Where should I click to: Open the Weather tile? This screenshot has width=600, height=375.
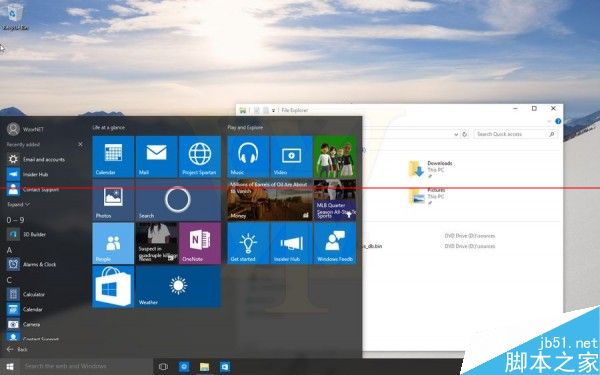(178, 287)
